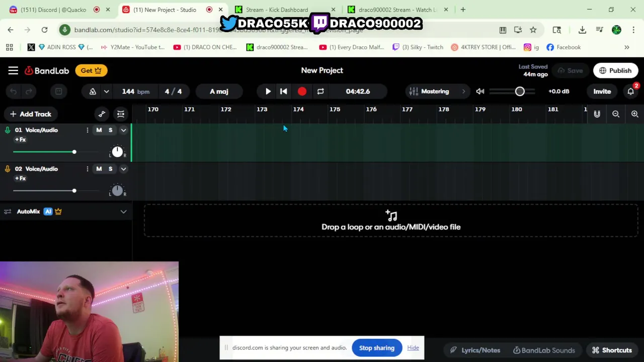Open the metronome options dropdown arrow
The width and height of the screenshot is (644, 362).
click(106, 92)
